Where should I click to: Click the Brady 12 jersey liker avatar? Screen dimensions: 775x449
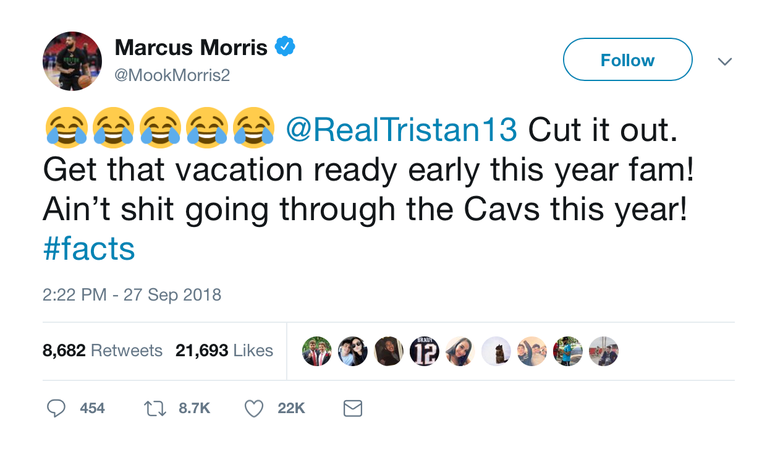424,351
